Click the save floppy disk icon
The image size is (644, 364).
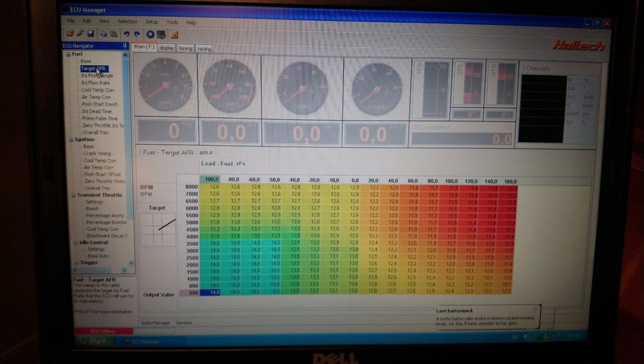tap(91, 34)
